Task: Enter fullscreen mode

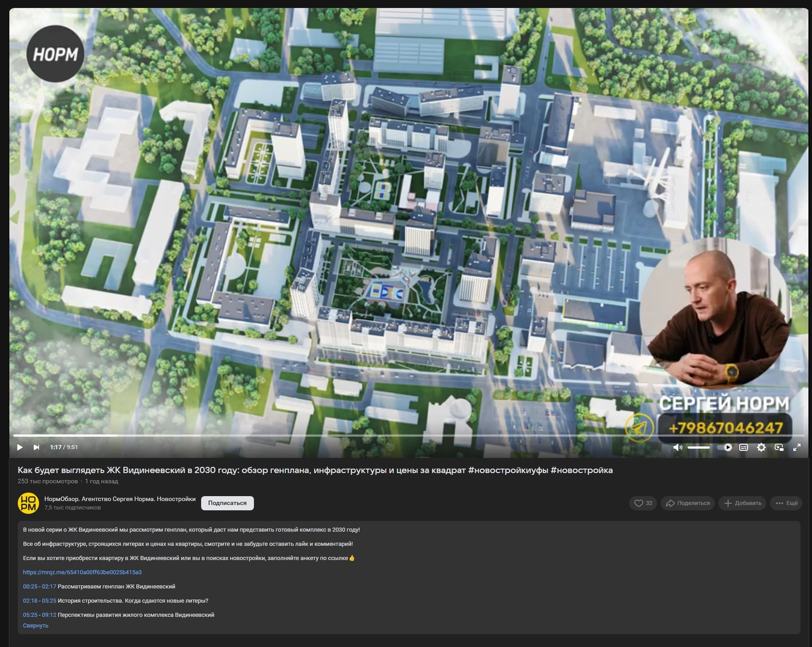Action: pyautogui.click(x=797, y=447)
